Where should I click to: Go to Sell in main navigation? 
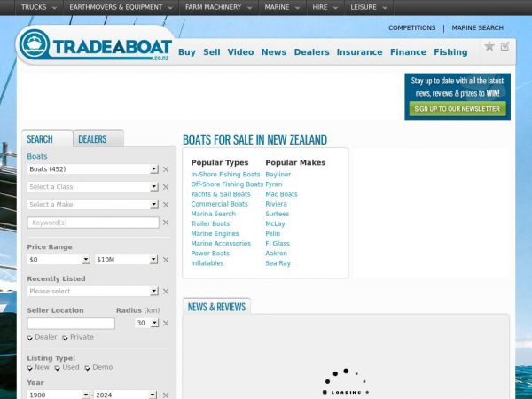coord(212,52)
